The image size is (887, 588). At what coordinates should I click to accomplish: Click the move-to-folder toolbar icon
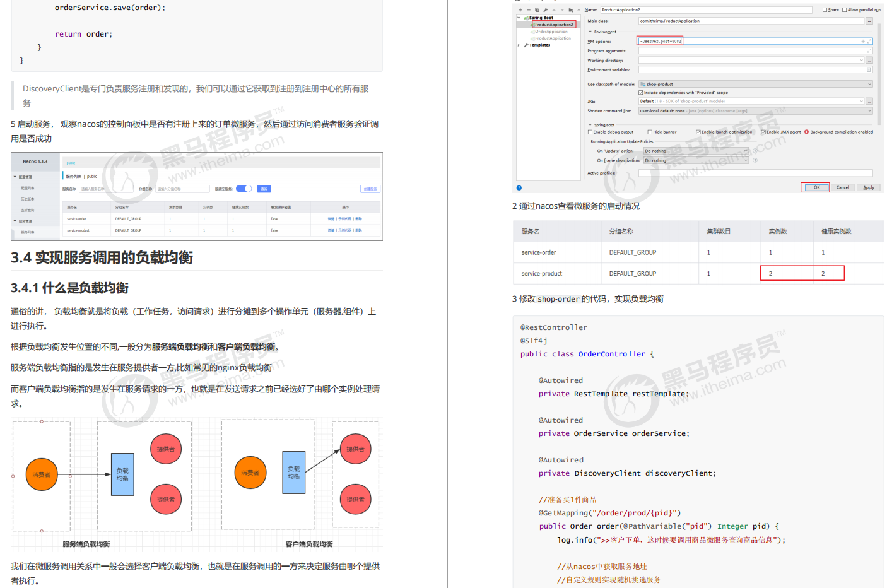(x=571, y=10)
